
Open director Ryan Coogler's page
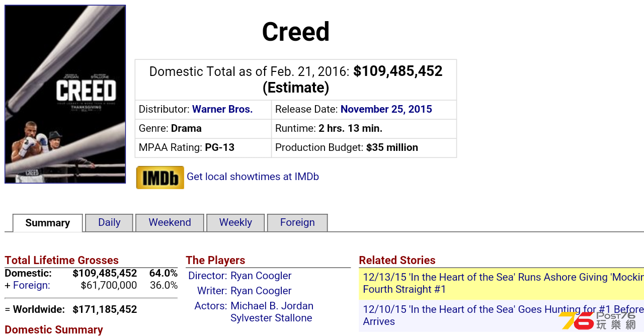pyautogui.click(x=261, y=276)
